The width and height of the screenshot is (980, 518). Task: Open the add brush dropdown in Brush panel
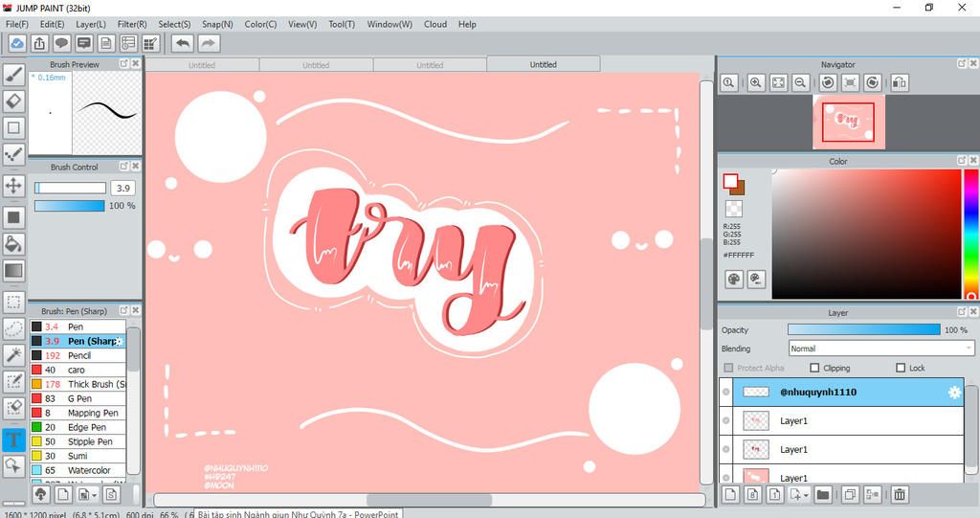(x=95, y=495)
